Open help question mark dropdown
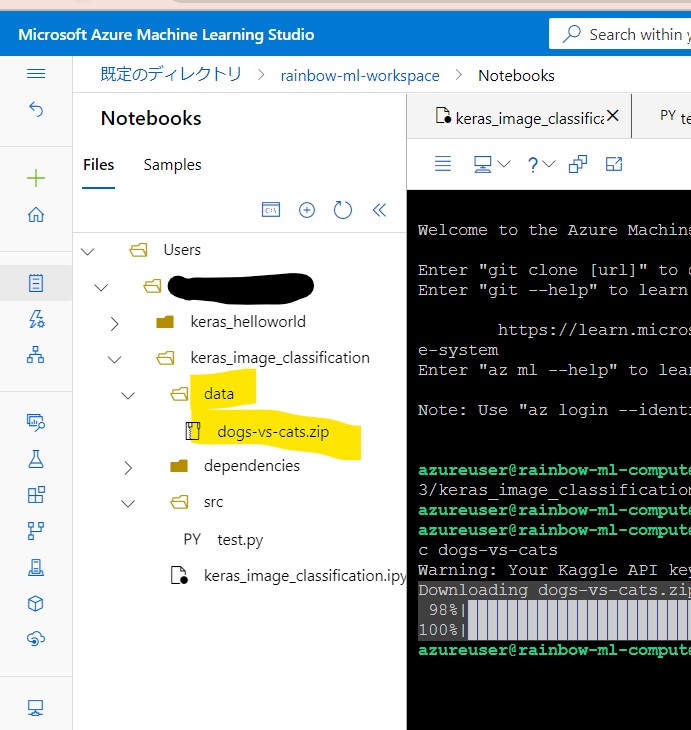 click(541, 164)
